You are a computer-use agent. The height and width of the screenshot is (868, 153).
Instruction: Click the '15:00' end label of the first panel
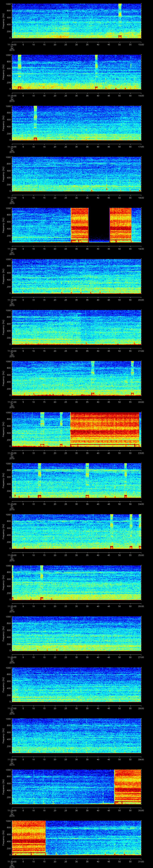click(x=141, y=44)
